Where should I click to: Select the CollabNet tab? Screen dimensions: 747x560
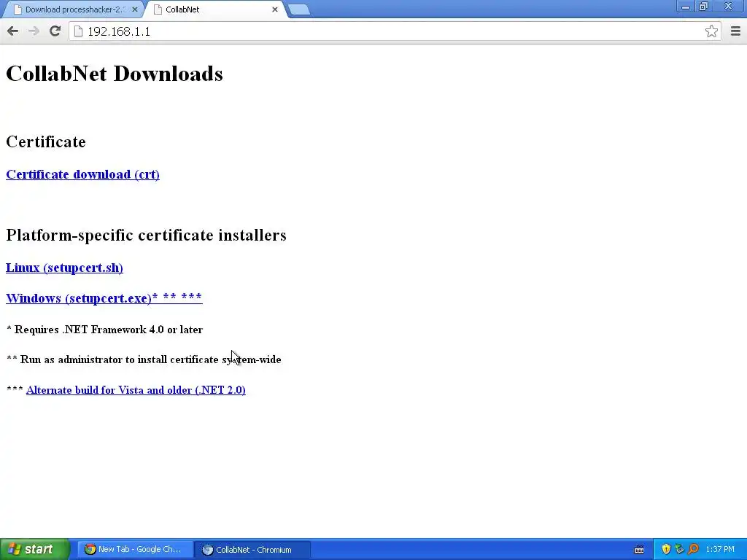coord(214,9)
